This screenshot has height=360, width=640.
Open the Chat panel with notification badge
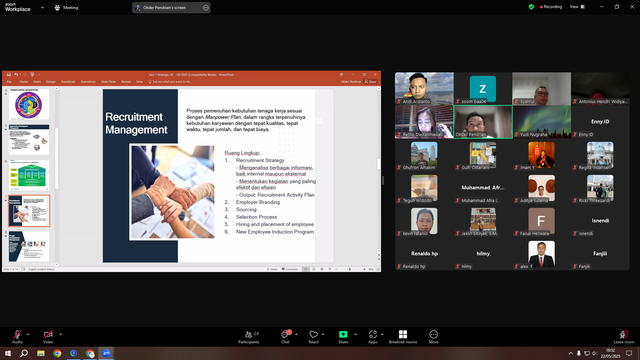(285, 337)
